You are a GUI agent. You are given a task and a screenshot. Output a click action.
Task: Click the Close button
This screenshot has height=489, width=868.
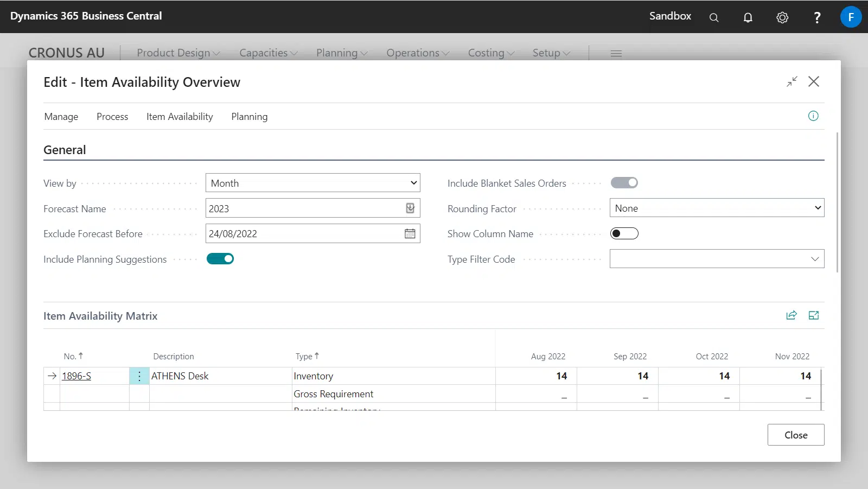pos(795,435)
